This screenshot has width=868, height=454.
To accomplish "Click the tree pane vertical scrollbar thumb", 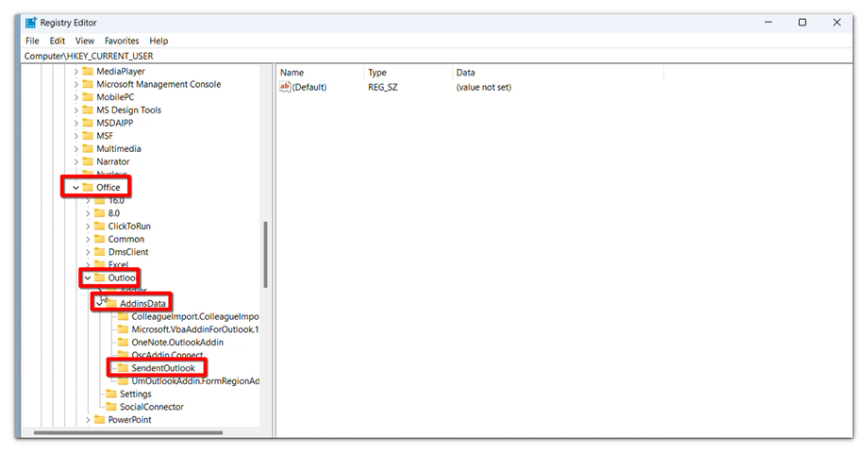I will (266, 255).
